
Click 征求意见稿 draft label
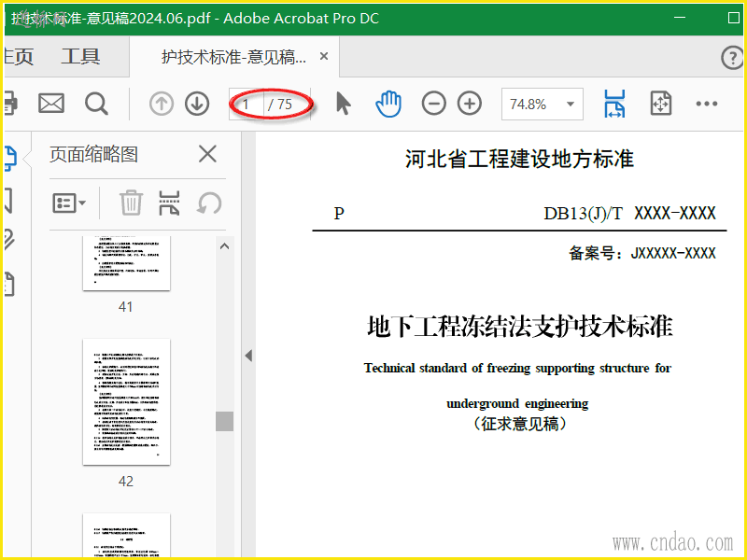click(520, 424)
